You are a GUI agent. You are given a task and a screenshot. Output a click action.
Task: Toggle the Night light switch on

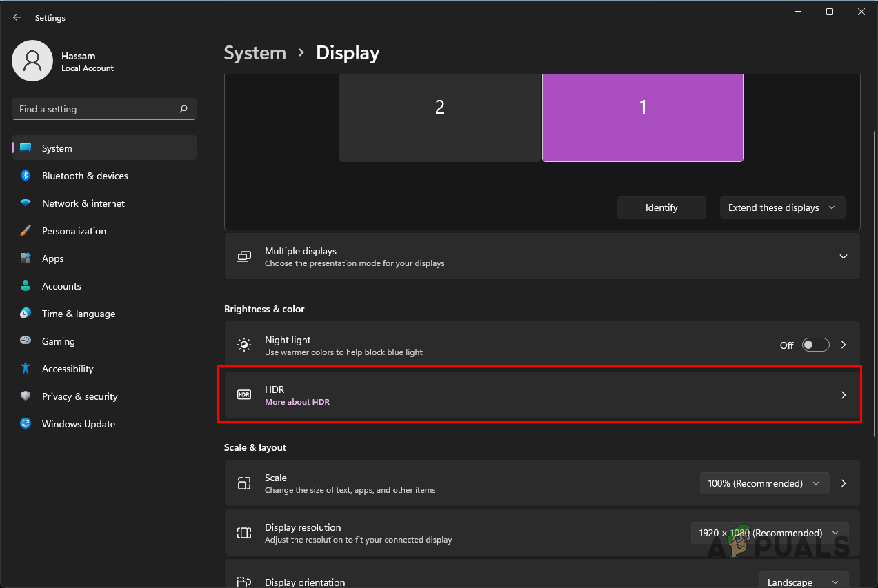click(x=815, y=345)
